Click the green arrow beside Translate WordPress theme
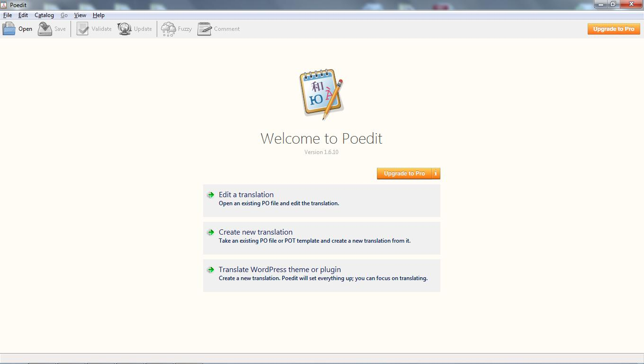This screenshot has width=644, height=364. coord(211,270)
